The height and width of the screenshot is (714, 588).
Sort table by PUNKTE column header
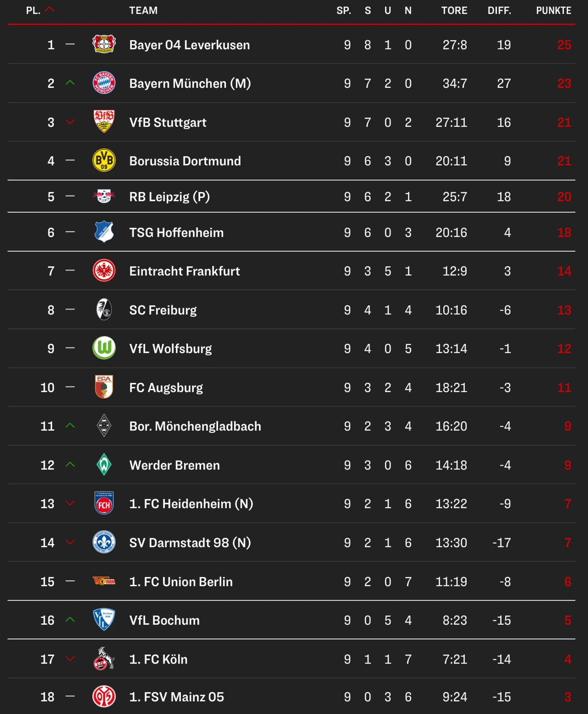(553, 10)
